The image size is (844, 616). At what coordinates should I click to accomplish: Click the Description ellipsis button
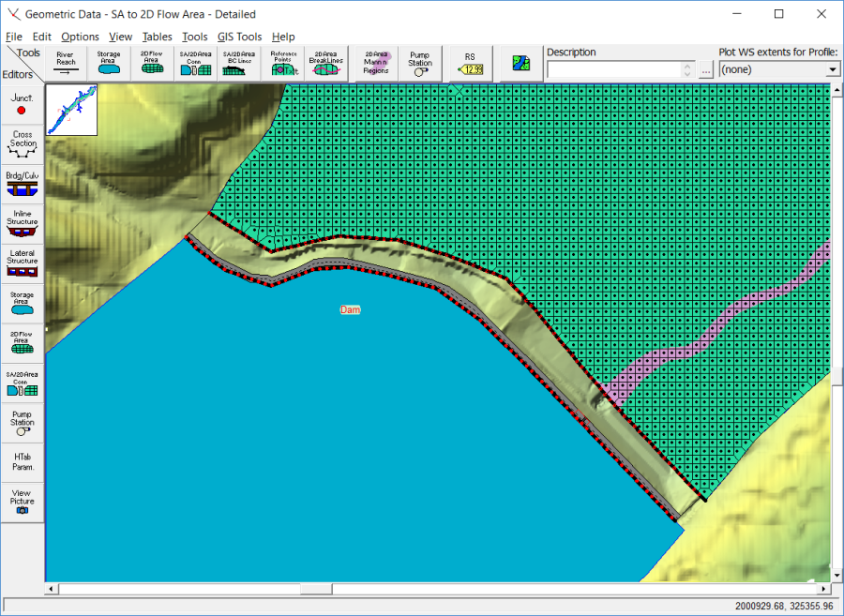(705, 69)
